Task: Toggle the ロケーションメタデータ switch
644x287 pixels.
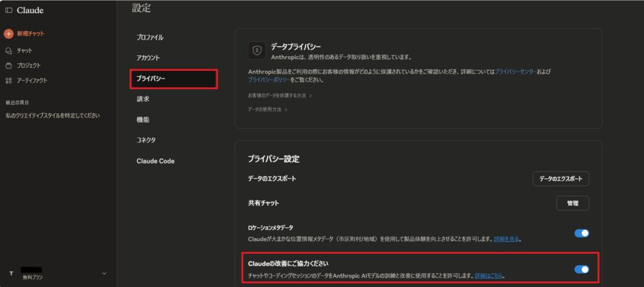Action: [x=581, y=233]
